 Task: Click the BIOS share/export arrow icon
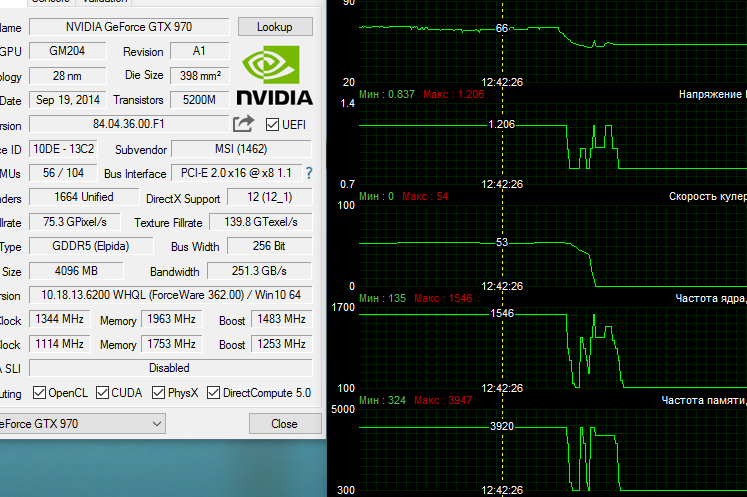[x=243, y=124]
